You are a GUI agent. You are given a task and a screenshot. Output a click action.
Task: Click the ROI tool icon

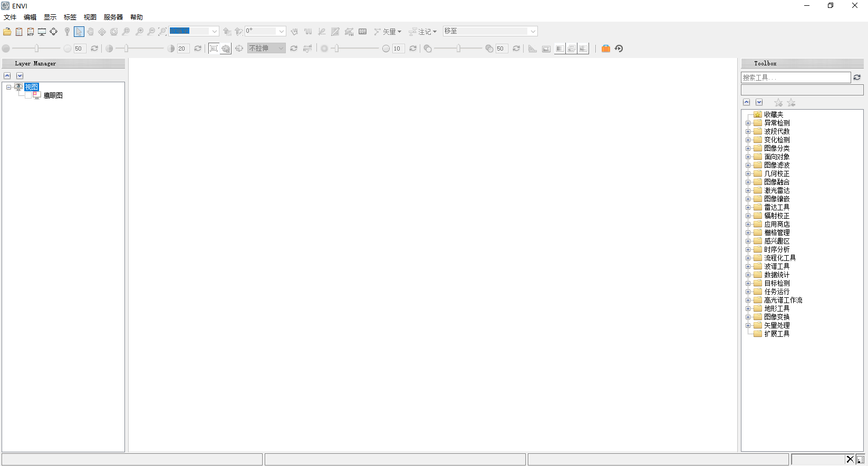[x=349, y=32]
